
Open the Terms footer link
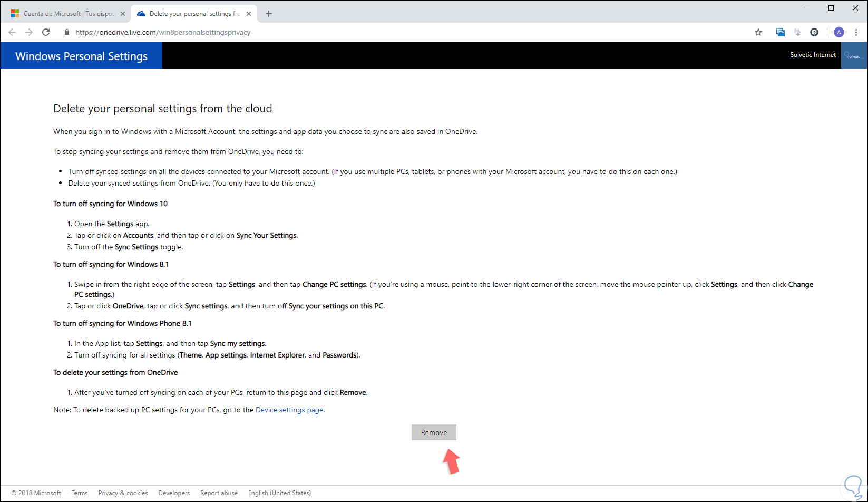[x=80, y=493]
